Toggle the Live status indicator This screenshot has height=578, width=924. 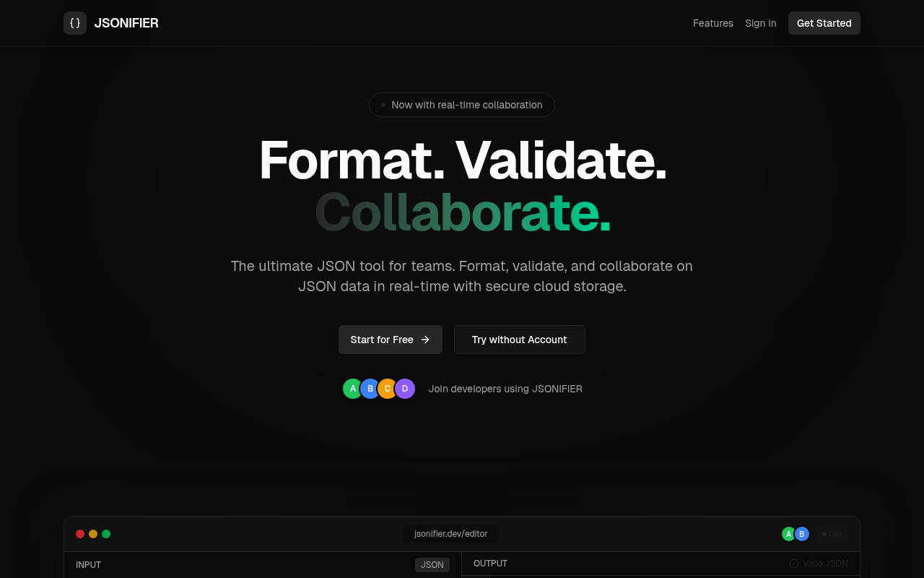(x=833, y=534)
